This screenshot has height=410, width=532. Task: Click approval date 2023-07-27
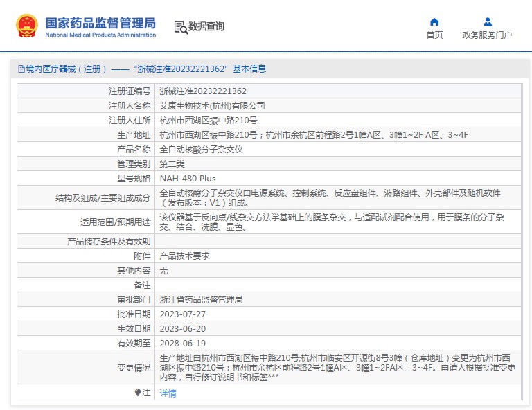183,314
